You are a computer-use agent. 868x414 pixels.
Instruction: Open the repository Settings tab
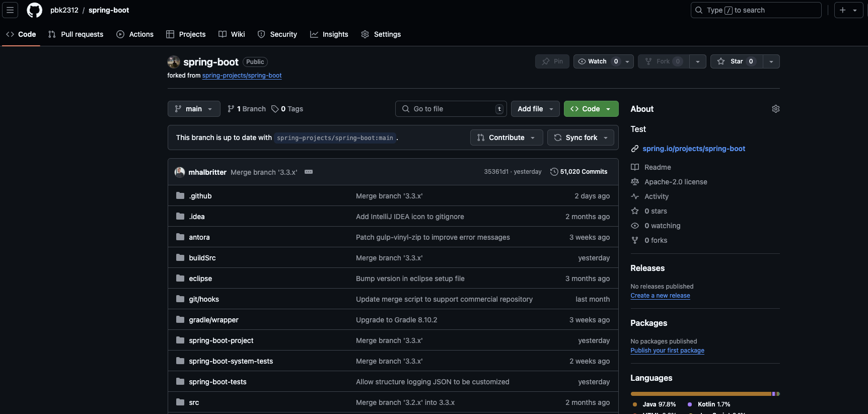381,34
